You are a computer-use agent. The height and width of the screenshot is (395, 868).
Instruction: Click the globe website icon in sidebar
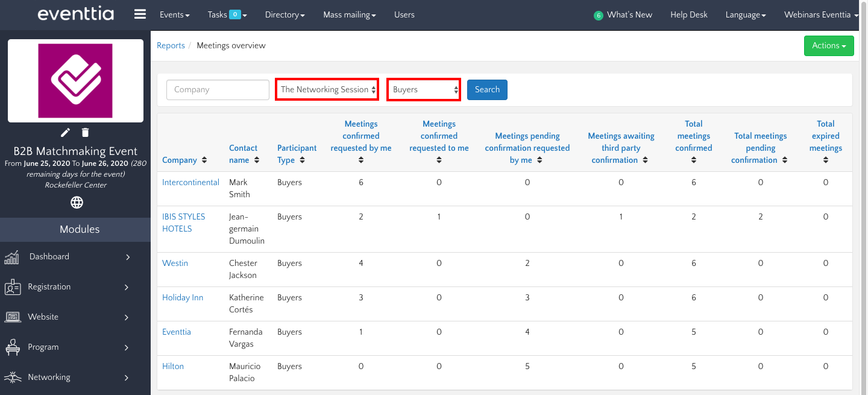click(77, 203)
